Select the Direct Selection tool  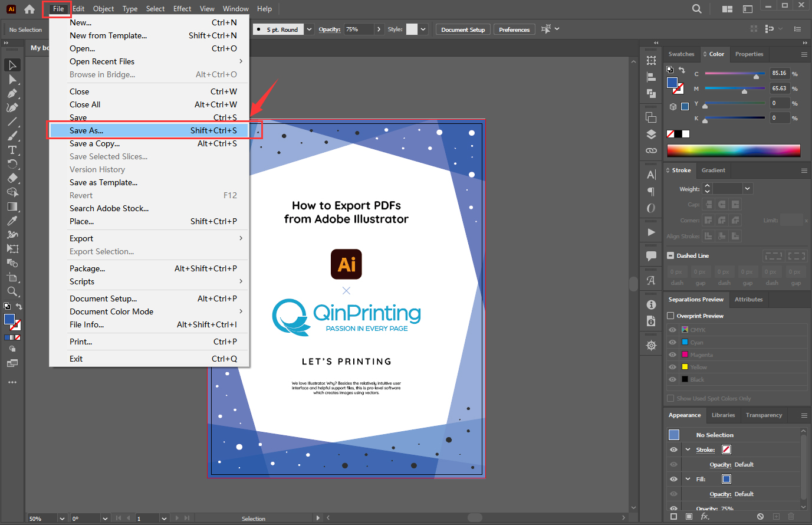(x=12, y=79)
